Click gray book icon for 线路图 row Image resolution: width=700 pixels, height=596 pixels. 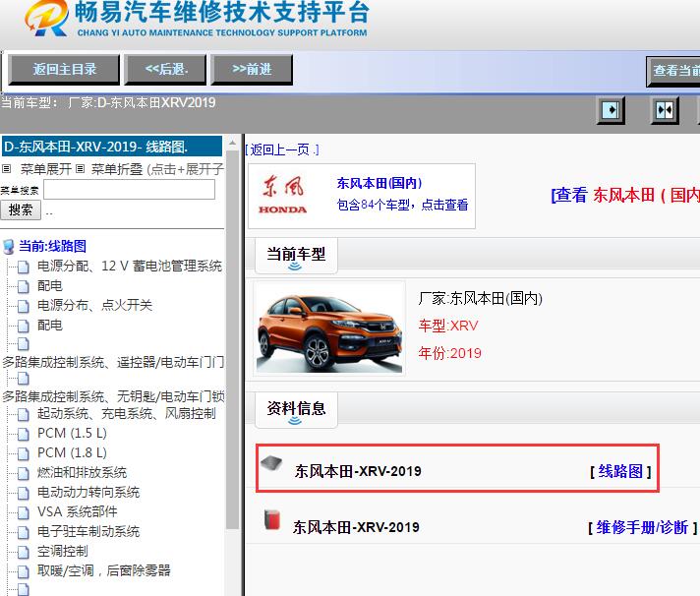click(271, 463)
